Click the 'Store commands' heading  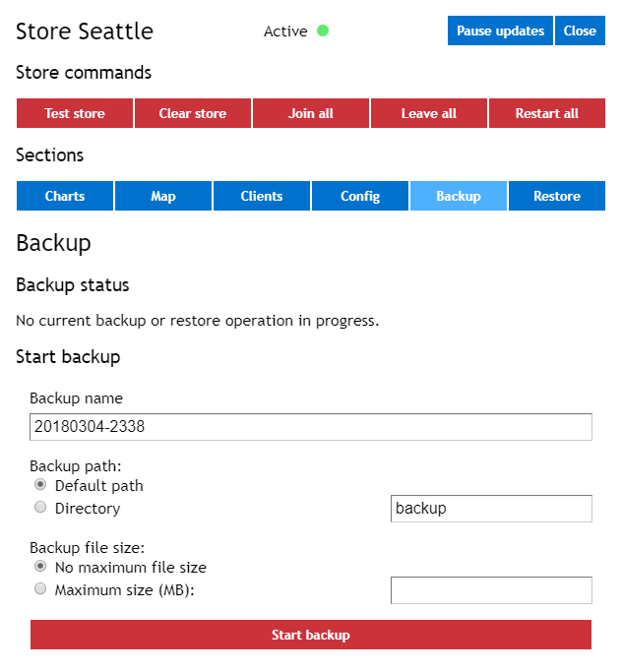(84, 73)
